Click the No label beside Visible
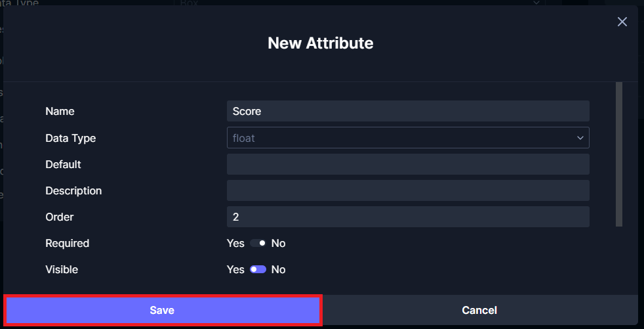This screenshot has width=644, height=329. click(x=278, y=269)
